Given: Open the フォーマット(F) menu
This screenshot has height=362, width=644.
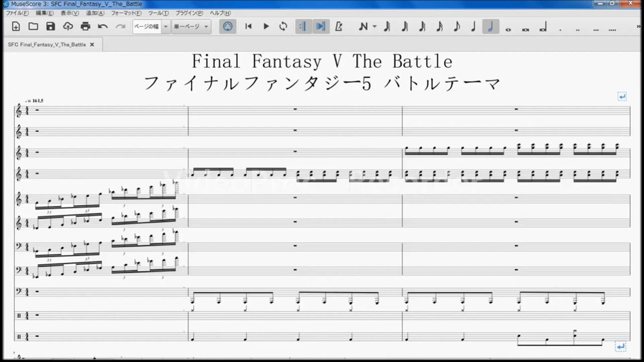Looking at the screenshot, I should (x=126, y=13).
